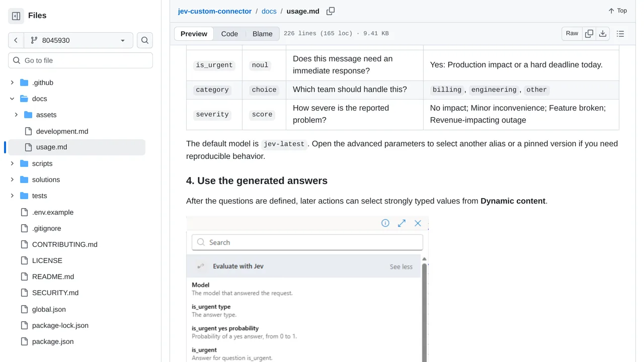Open the 8045930 branch selector dropdown
The width and height of the screenshot is (644, 362).
point(78,40)
